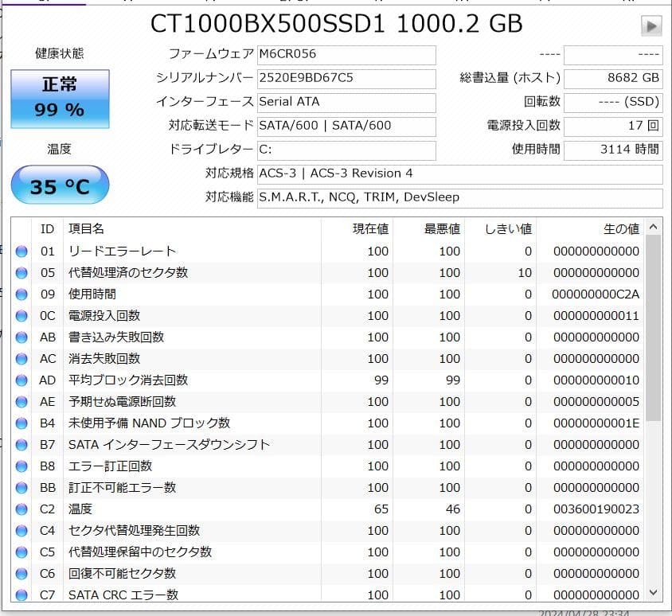
Task: Select the firmware field M6CR056
Action: 346,55
